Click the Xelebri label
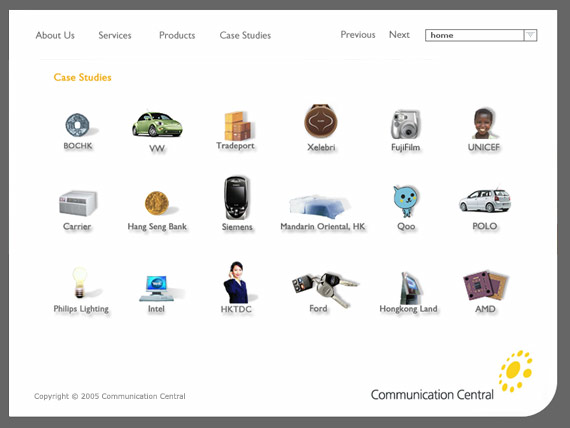This screenshot has height=428, width=570. pyautogui.click(x=321, y=147)
